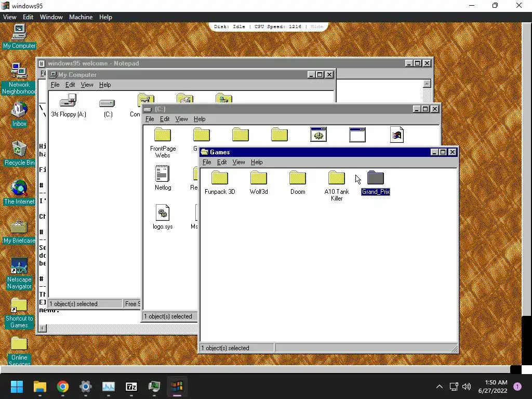The height and width of the screenshot is (399, 532).
Task: Open File Explorer from taskbar
Action: click(39, 387)
